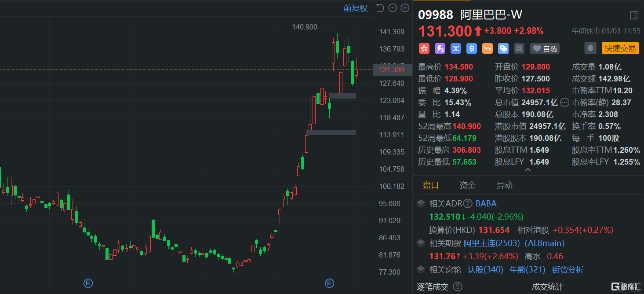Click the 历史最高 306.803 value
The height and width of the screenshot is (294, 644).
pos(467,150)
